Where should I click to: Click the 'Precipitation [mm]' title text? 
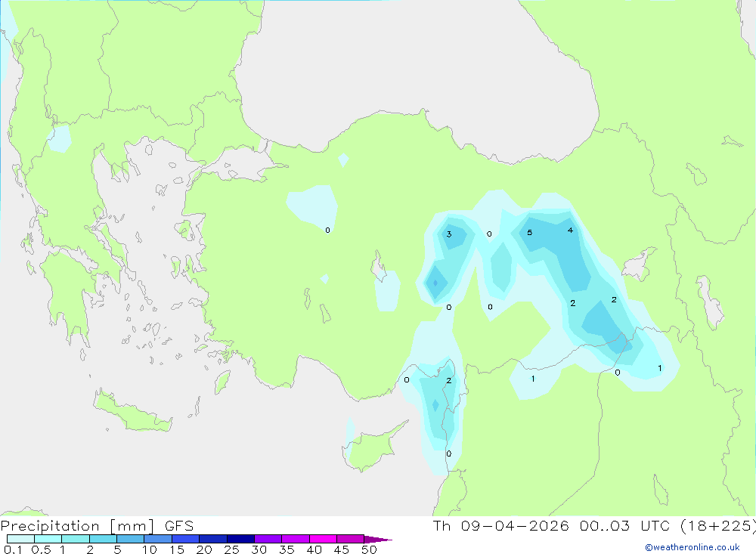coord(77,526)
